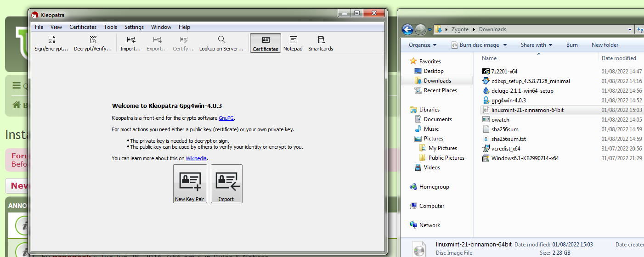Screen dimensions: 644x257
Task: Click the Certify toolbar icon
Action: coord(183,43)
